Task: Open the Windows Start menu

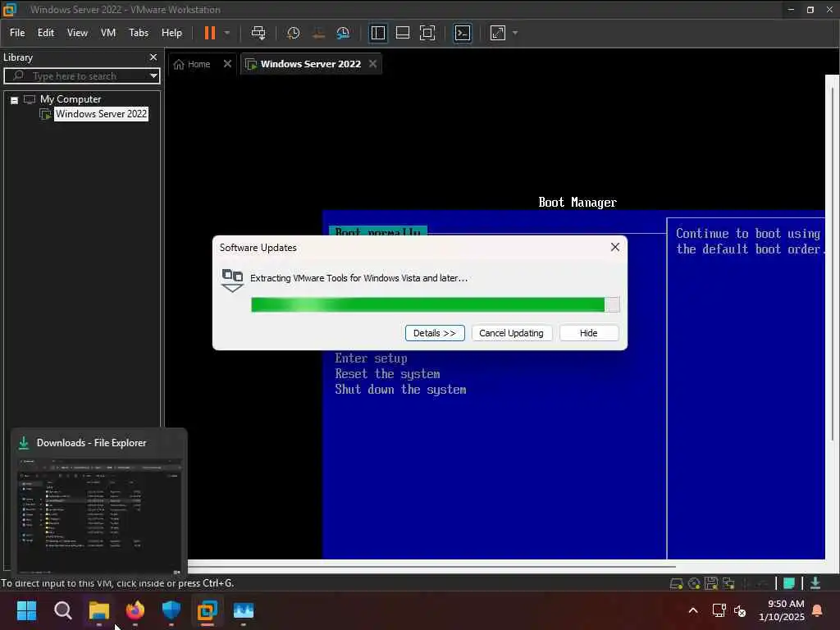Action: click(x=26, y=610)
